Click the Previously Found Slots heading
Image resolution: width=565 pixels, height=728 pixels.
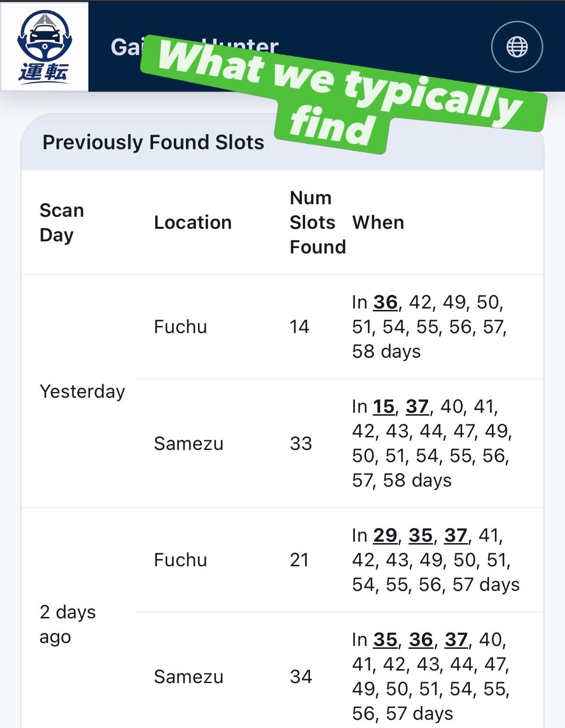pos(153,142)
